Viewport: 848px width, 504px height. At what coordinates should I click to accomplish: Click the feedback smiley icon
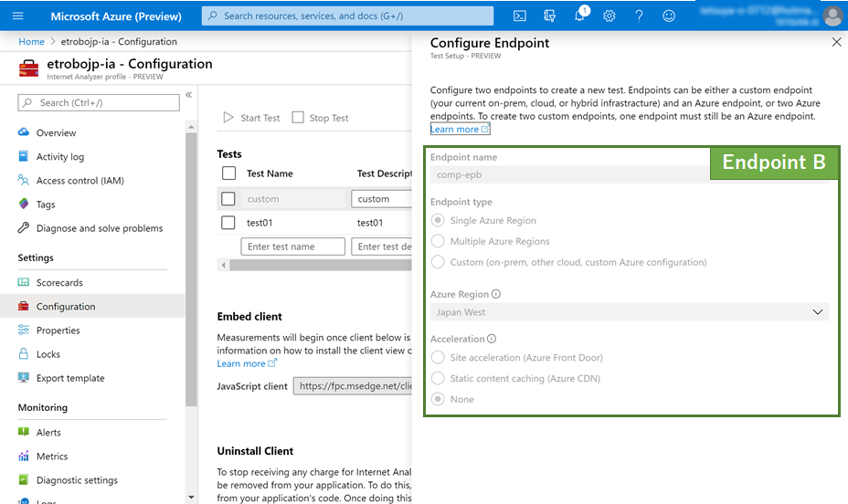[x=669, y=16]
